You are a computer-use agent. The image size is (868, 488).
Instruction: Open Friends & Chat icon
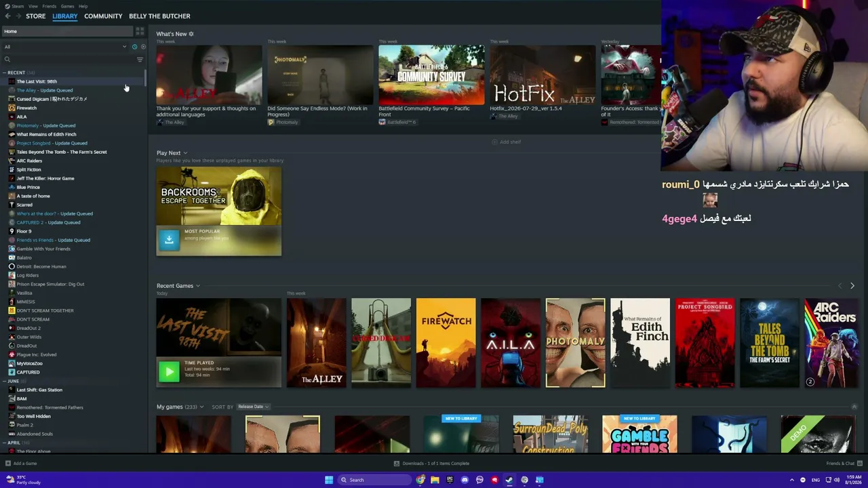click(859, 464)
